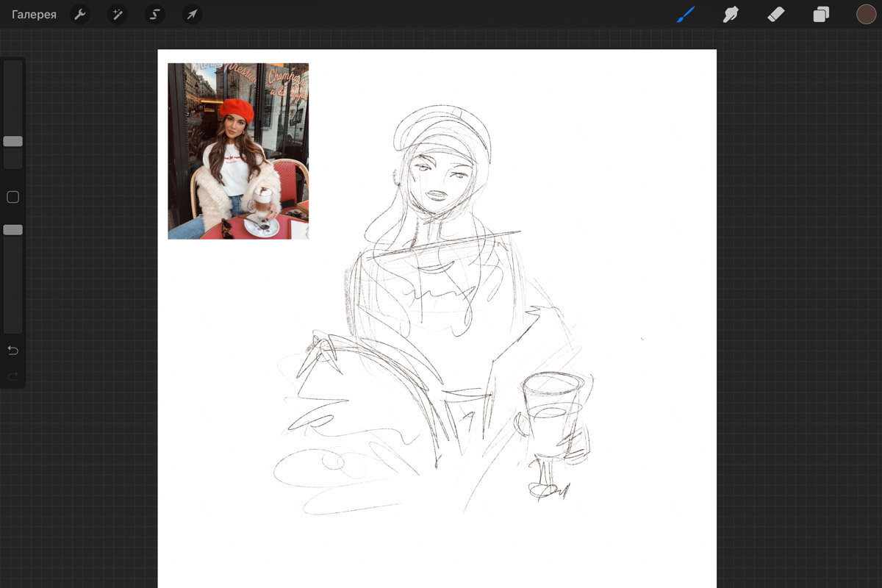Select the Eraser tool
Image resolution: width=882 pixels, height=588 pixels.
pos(775,15)
